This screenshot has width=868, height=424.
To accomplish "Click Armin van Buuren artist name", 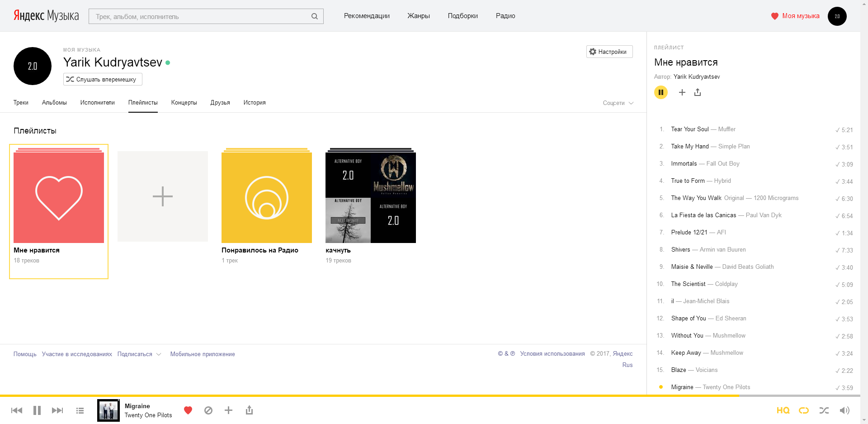I will pyautogui.click(x=723, y=250).
